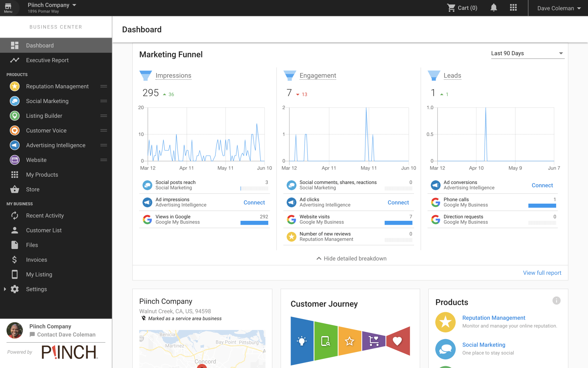Open the Menu storefront icon
The width and height of the screenshot is (588, 368).
point(8,8)
